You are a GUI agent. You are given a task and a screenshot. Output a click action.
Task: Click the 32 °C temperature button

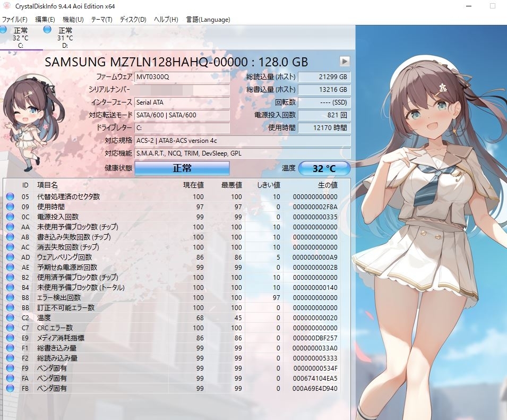[x=324, y=168]
